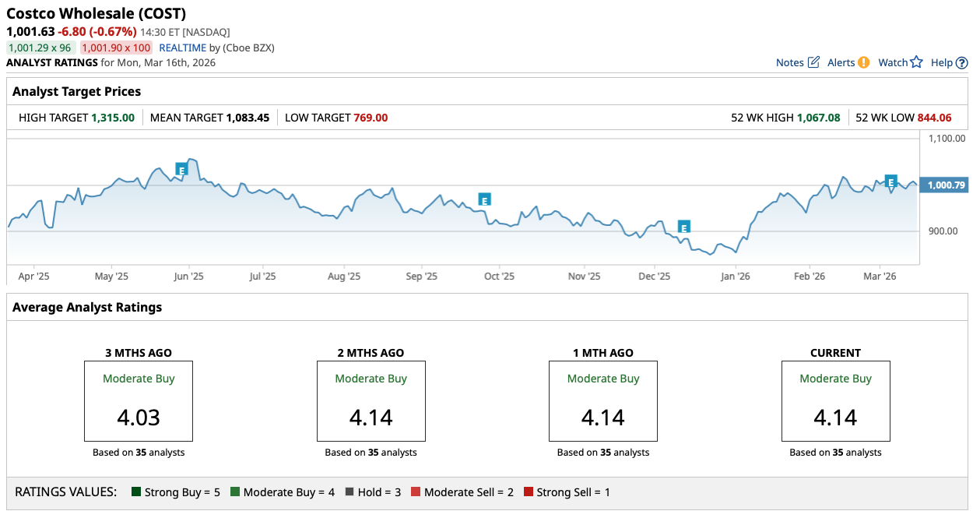Viewport: 980px width, 518px height.
Task: Select the 3 MTHS AGO rating box
Action: (139, 401)
